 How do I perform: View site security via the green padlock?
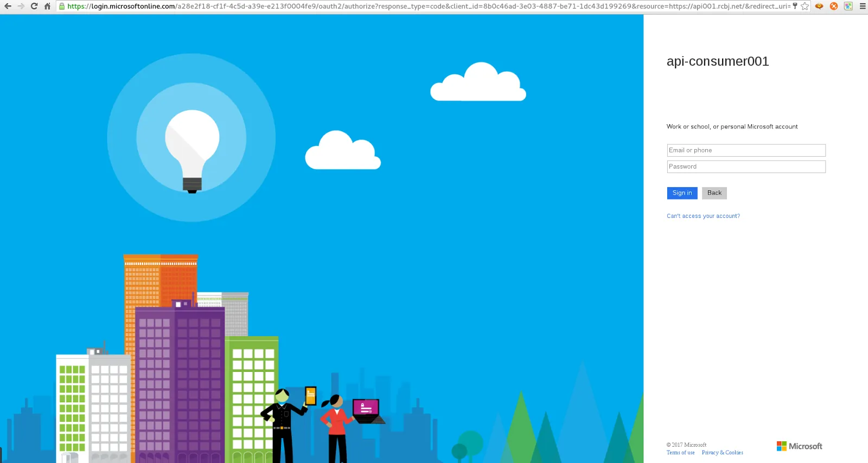pos(62,7)
